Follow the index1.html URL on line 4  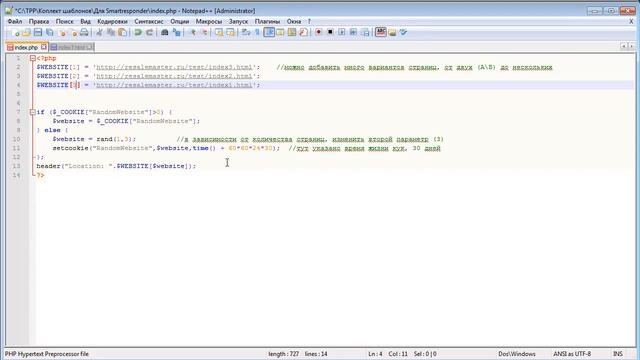click(x=174, y=85)
